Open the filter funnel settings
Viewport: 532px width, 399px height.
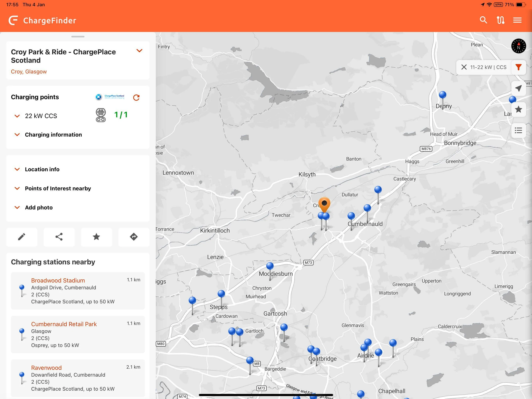(x=519, y=67)
